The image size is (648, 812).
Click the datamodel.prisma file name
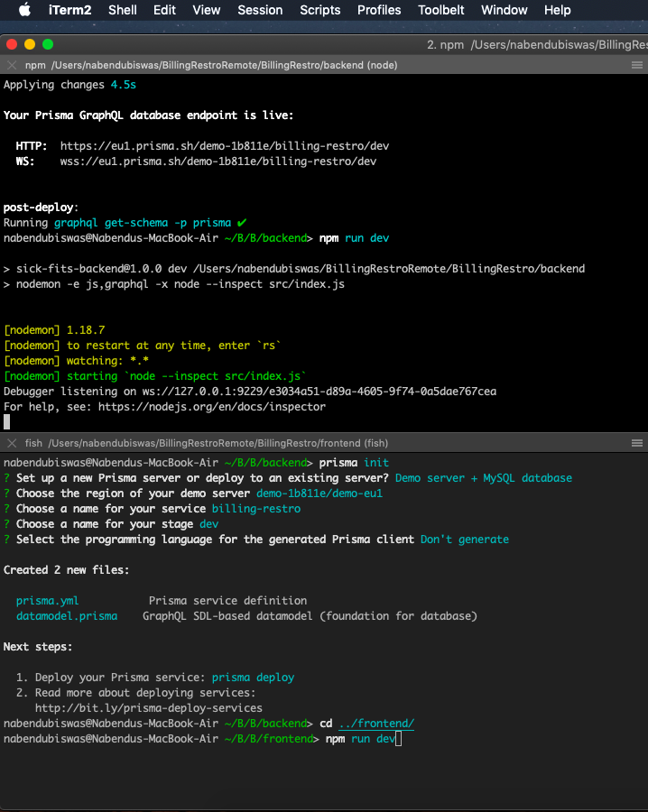pos(67,616)
